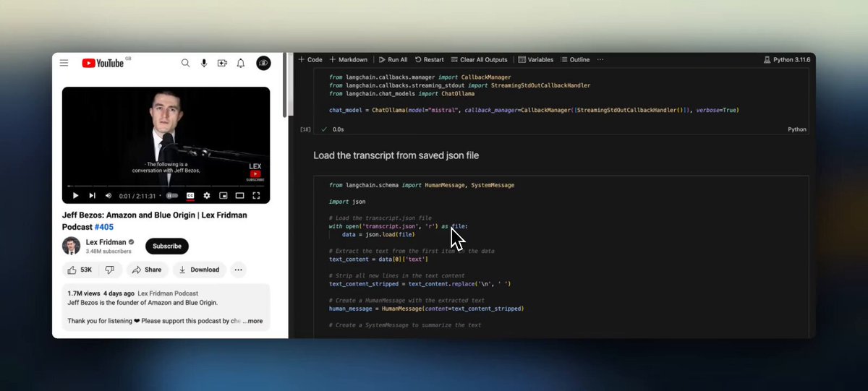Click the execution count [18]

[305, 129]
